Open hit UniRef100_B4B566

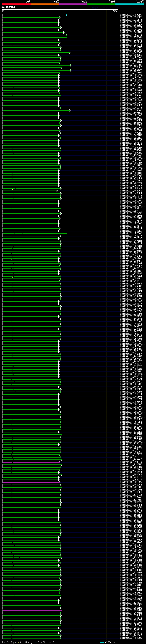click(x=131, y=52)
